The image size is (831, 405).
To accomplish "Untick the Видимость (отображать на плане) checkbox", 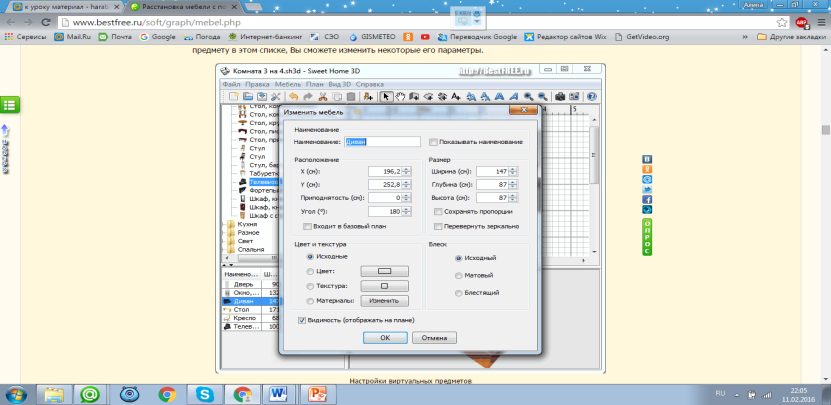I will 302,320.
